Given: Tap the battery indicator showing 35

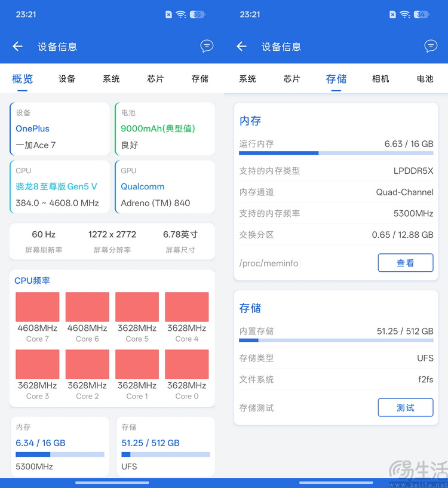Looking at the screenshot, I should [x=197, y=14].
